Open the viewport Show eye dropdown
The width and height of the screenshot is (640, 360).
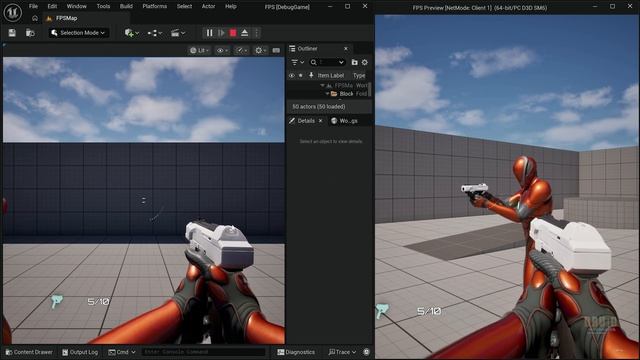tap(222, 50)
